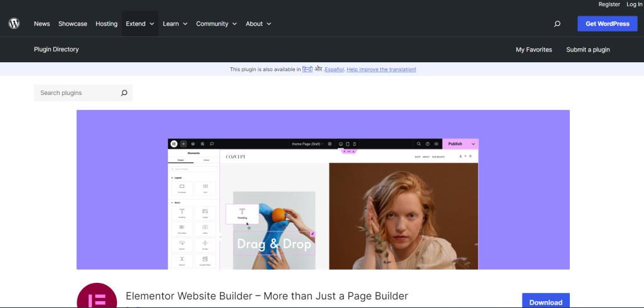Click the Log In link
Screen dimensions: 644x308
634,4
